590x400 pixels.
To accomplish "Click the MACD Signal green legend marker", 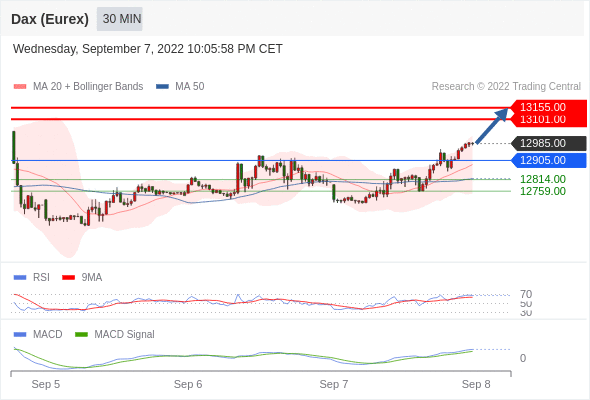I will point(81,335).
